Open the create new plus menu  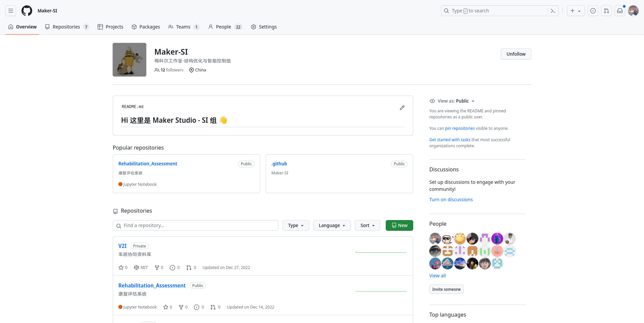tap(576, 11)
